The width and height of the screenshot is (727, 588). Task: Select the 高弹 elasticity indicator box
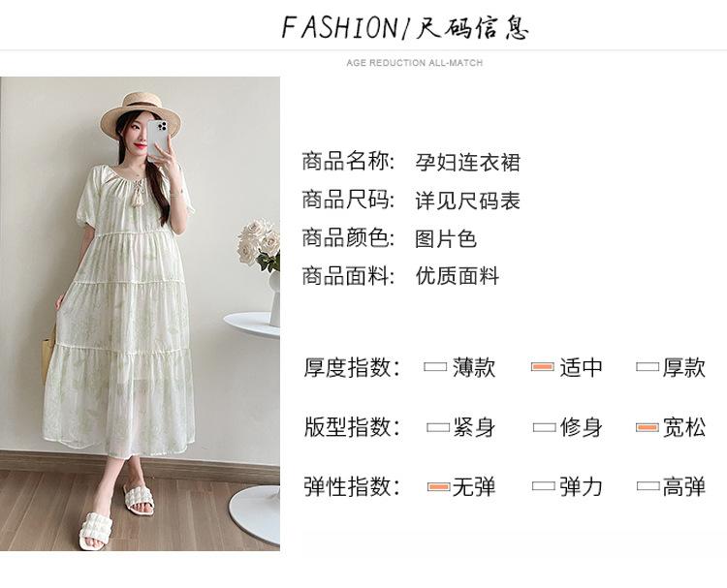pos(648,486)
